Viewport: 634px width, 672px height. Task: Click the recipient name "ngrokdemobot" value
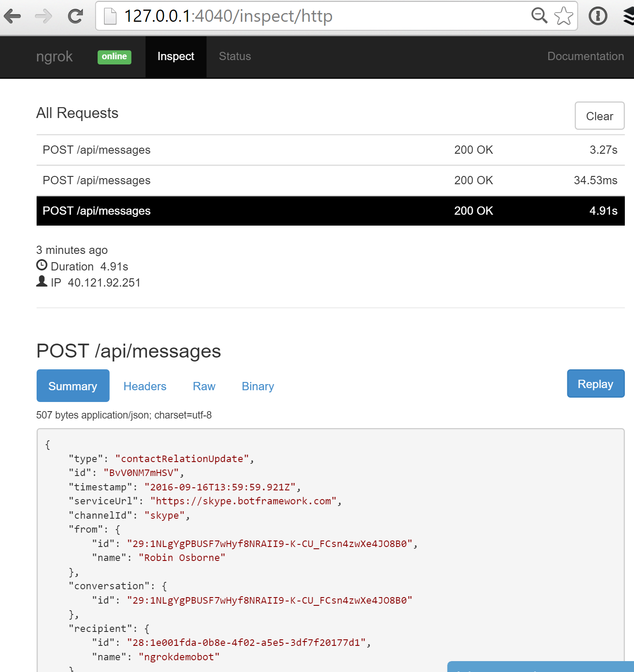tap(179, 657)
